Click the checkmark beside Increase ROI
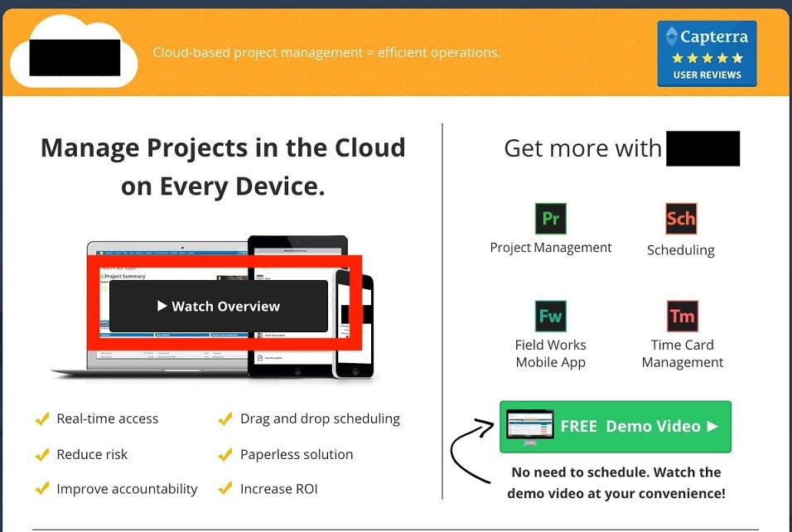 pyautogui.click(x=225, y=490)
